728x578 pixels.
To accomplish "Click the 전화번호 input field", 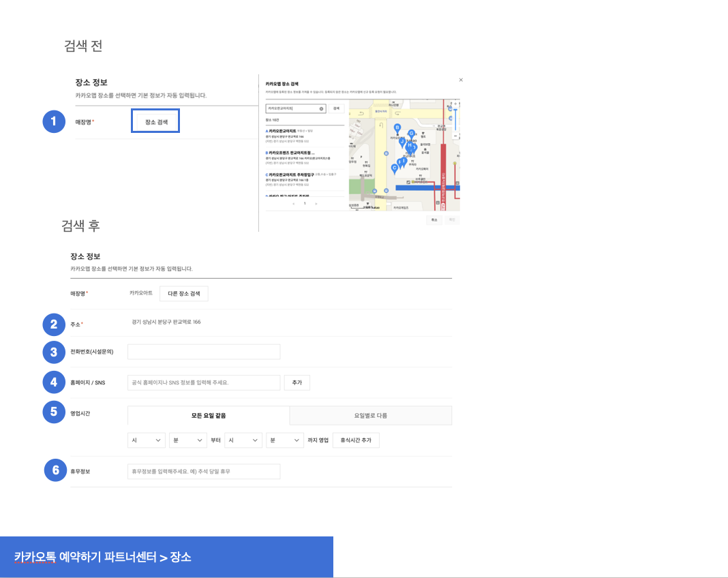I will pyautogui.click(x=204, y=352).
